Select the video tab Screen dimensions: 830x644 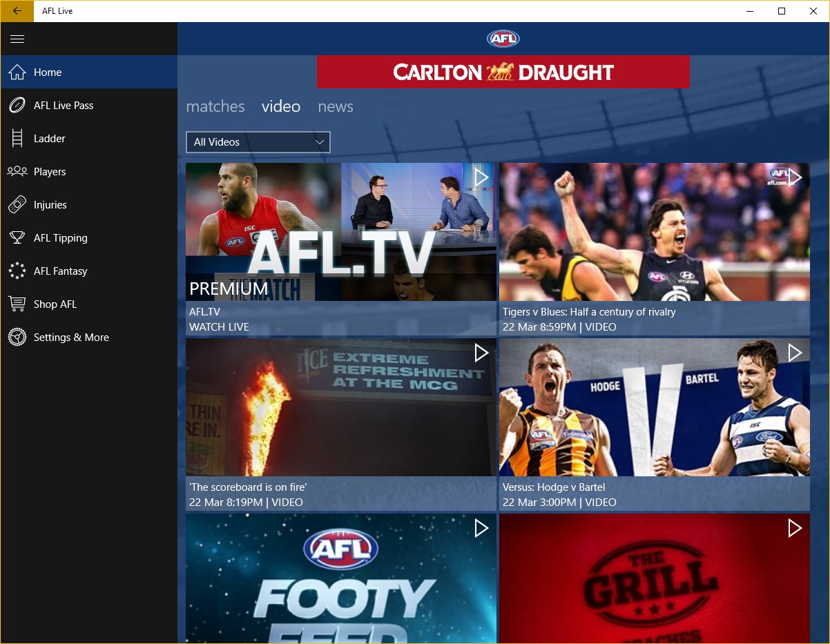(281, 106)
